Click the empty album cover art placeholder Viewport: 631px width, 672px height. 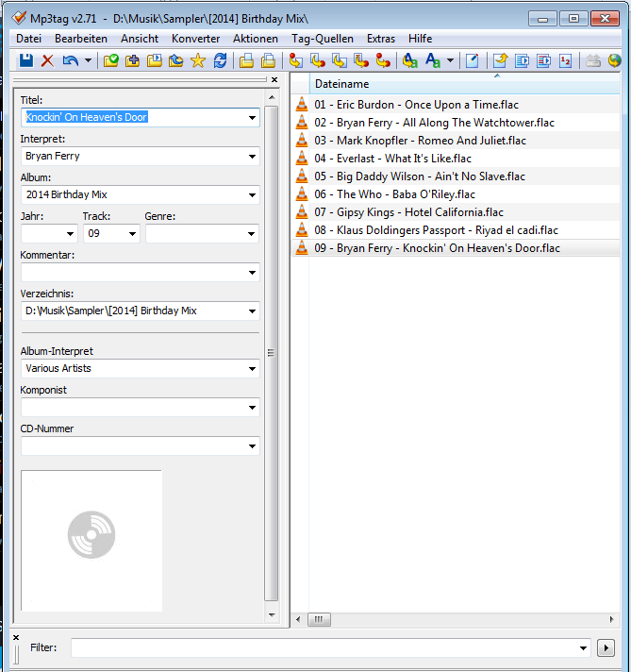[x=91, y=541]
